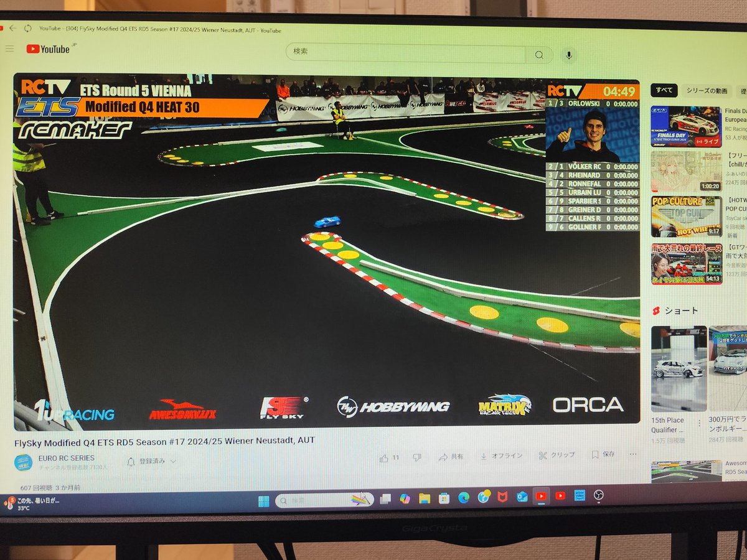Open EURO RC SERIES channel name link
Screen dimensions: 747x560
point(67,458)
